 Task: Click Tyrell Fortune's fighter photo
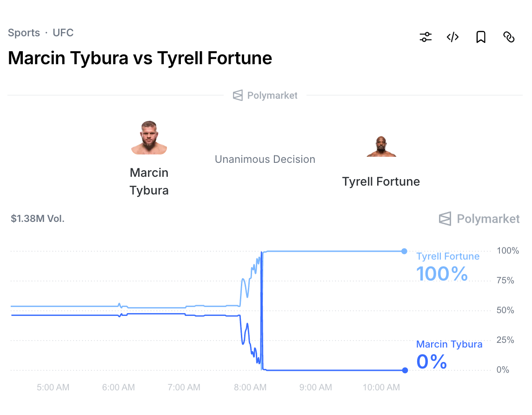click(x=381, y=146)
